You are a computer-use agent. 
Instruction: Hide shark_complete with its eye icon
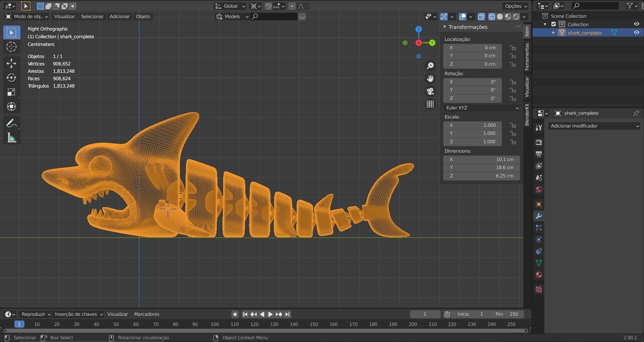tap(636, 33)
